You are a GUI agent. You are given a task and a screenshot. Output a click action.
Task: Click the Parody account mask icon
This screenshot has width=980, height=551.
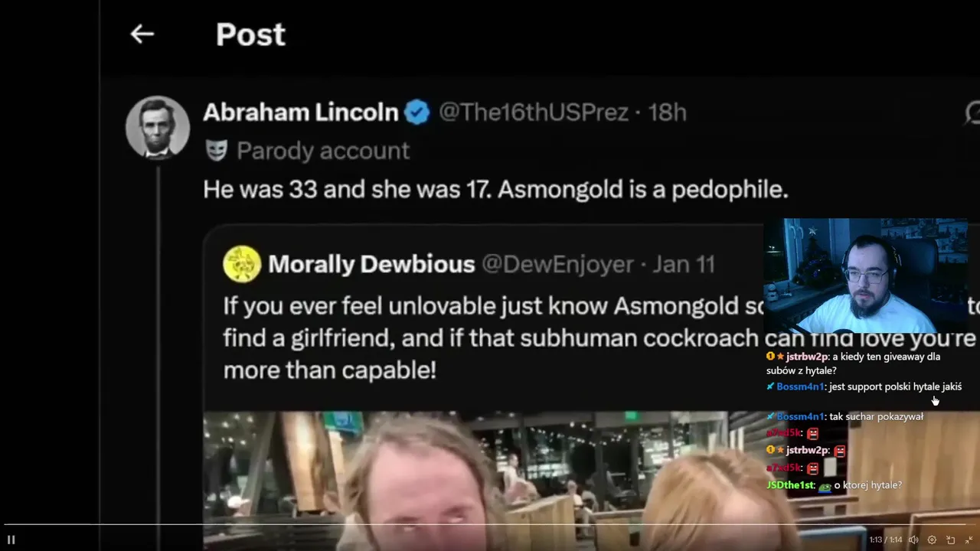[216, 150]
